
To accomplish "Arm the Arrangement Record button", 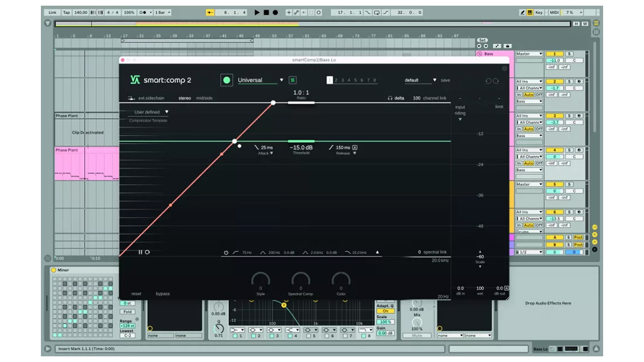I will pyautogui.click(x=275, y=13).
